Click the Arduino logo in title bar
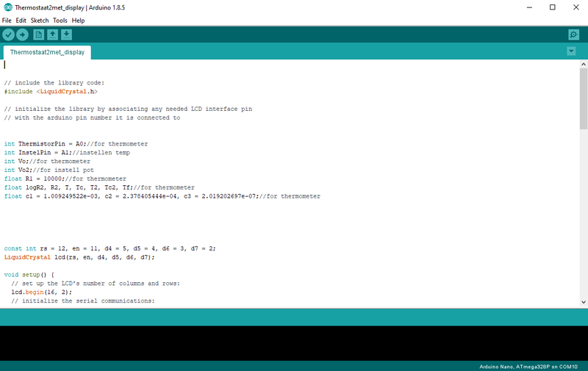This screenshot has width=588, height=371. click(x=7, y=7)
